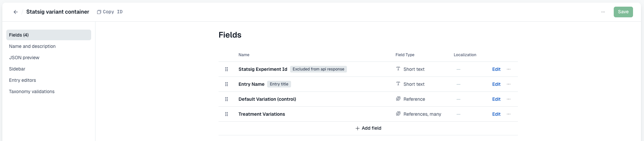The height and width of the screenshot is (141, 644).
Task: Open actions menu for Treatment Variations row
Action: coord(509,114)
